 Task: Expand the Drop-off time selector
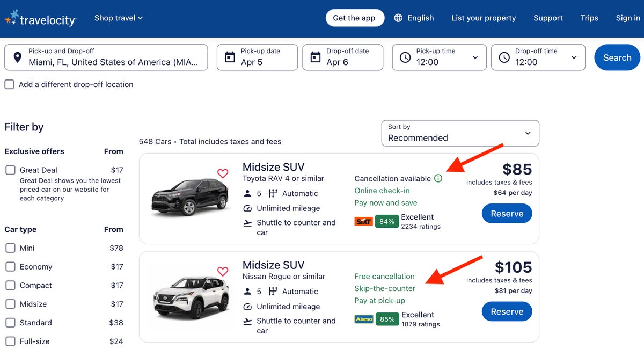coord(574,57)
